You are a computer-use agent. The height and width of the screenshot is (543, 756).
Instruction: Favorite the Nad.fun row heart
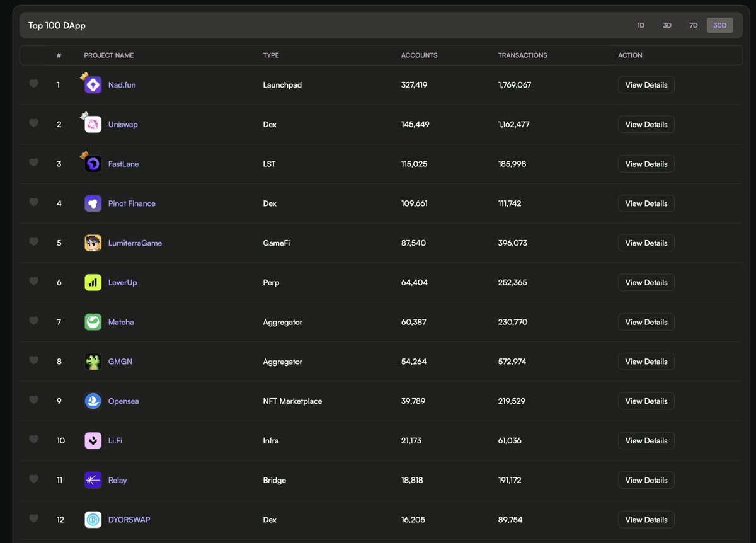pyautogui.click(x=33, y=84)
